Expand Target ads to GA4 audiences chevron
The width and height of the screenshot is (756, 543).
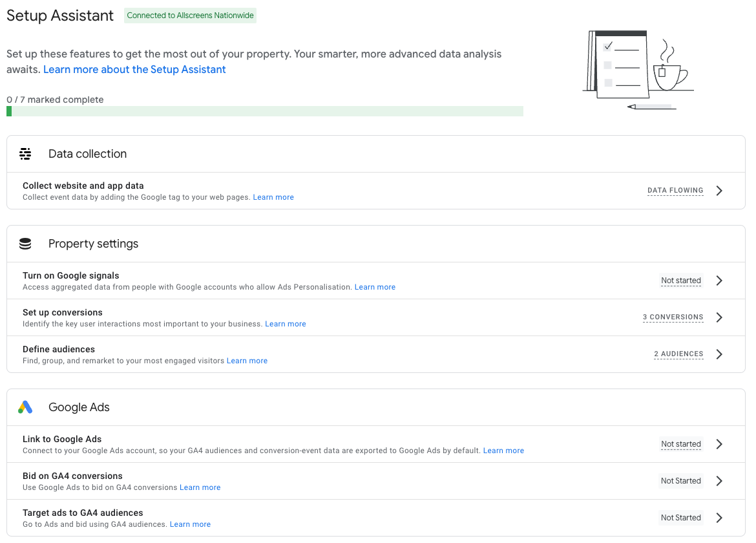719,517
